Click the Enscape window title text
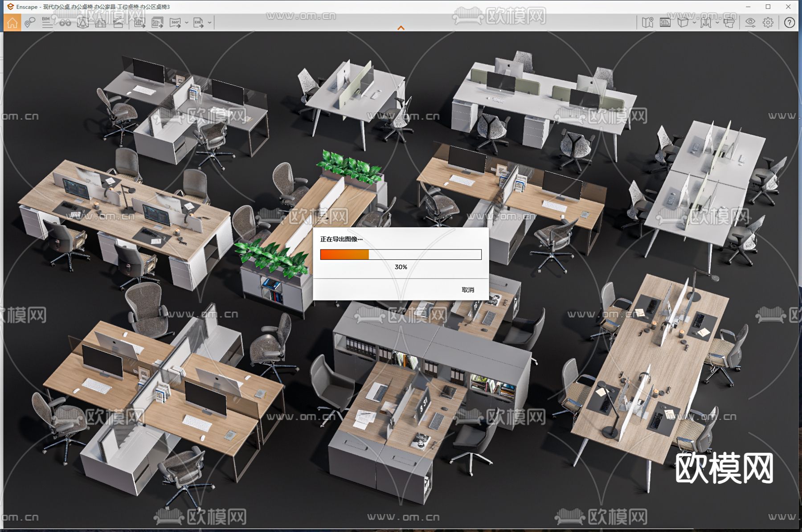Viewport: 802px width, 532px height. 93,7
